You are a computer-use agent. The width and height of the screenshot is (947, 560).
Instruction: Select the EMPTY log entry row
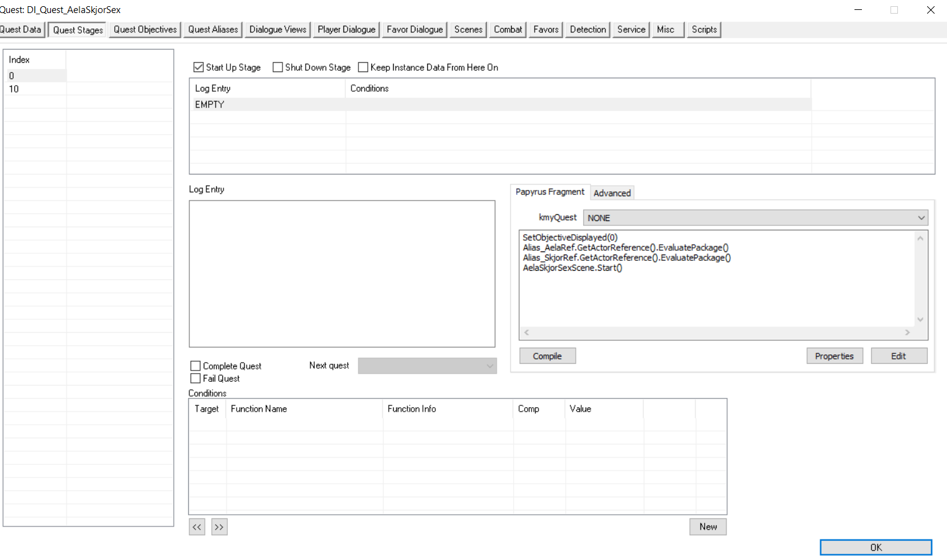click(501, 104)
